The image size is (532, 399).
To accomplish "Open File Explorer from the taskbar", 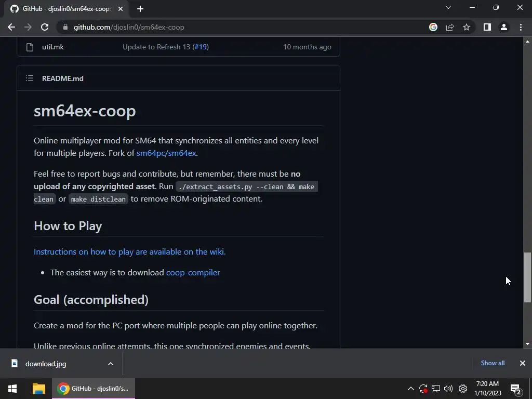I will coord(38,389).
